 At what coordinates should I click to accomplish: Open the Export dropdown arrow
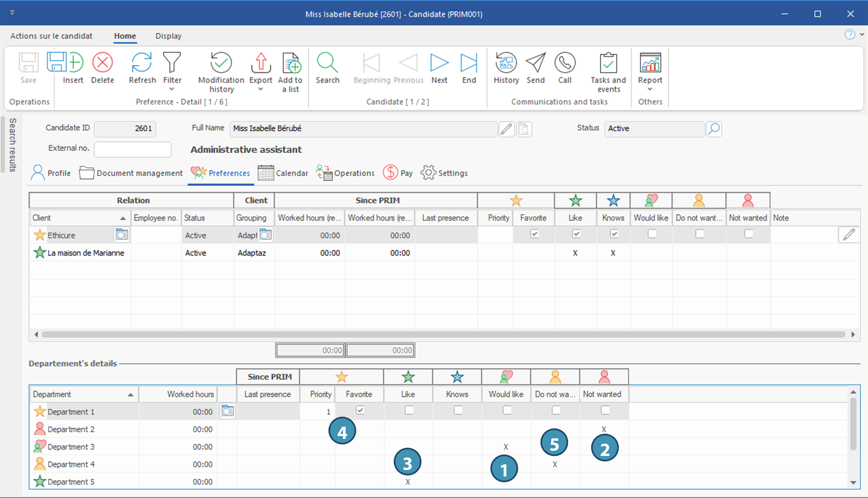tap(261, 89)
